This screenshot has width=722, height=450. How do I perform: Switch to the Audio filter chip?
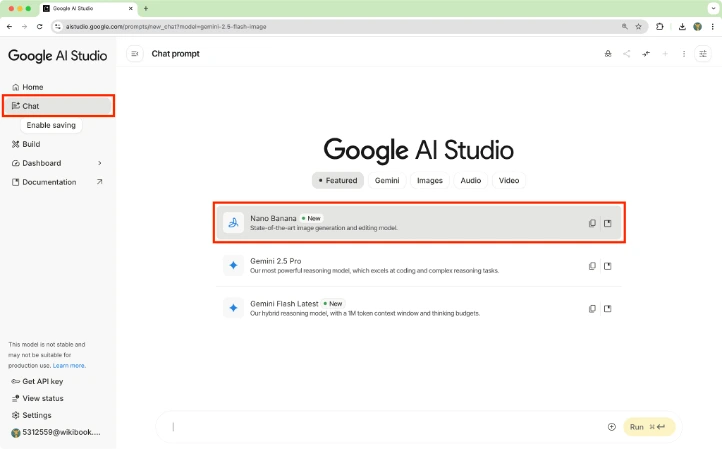click(471, 181)
